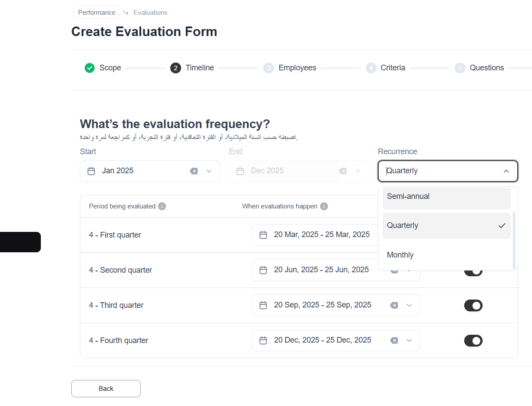Viewport: 532px width, 406px height.
Task: Click calendar icon in First quarter row
Action: [263, 235]
